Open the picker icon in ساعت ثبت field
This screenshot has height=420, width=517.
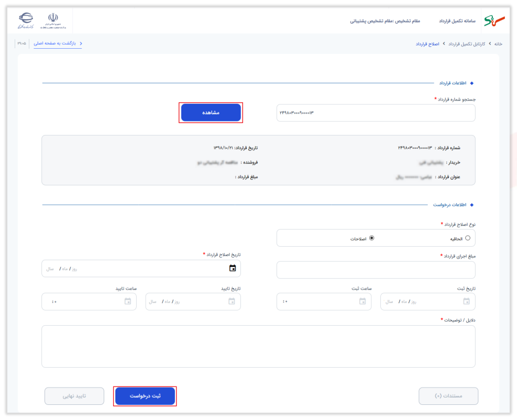362,301
